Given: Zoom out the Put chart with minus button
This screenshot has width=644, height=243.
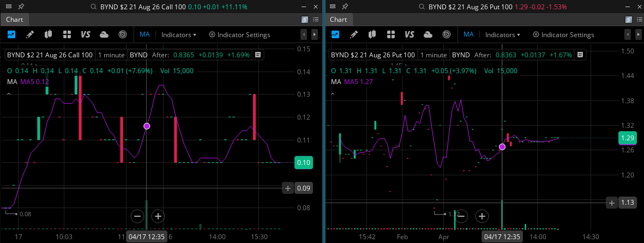Looking at the screenshot, I should coord(461,216).
